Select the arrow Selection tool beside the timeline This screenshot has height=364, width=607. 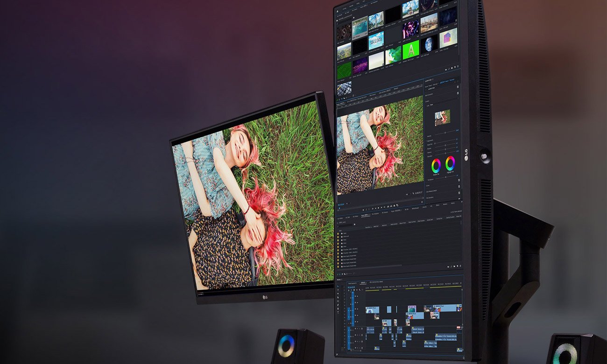pyautogui.click(x=338, y=286)
